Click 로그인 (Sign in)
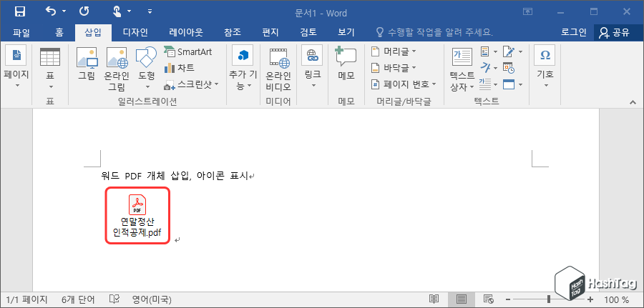The image size is (644, 308). (x=574, y=32)
